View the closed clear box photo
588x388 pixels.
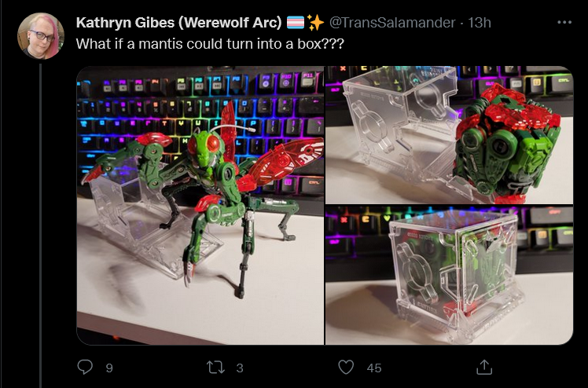tap(449, 275)
